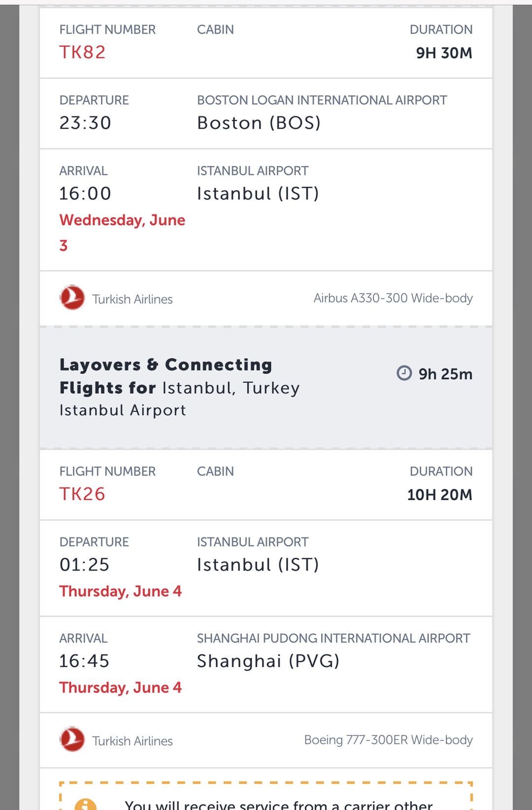This screenshot has width=532, height=810.
Task: Click the orange info icon in the notice
Action: [x=85, y=804]
